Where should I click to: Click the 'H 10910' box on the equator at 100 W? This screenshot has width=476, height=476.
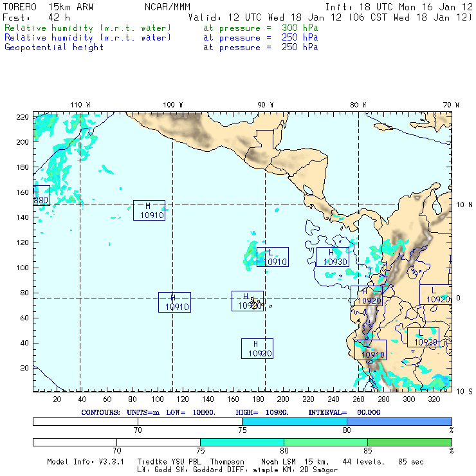coord(174,302)
